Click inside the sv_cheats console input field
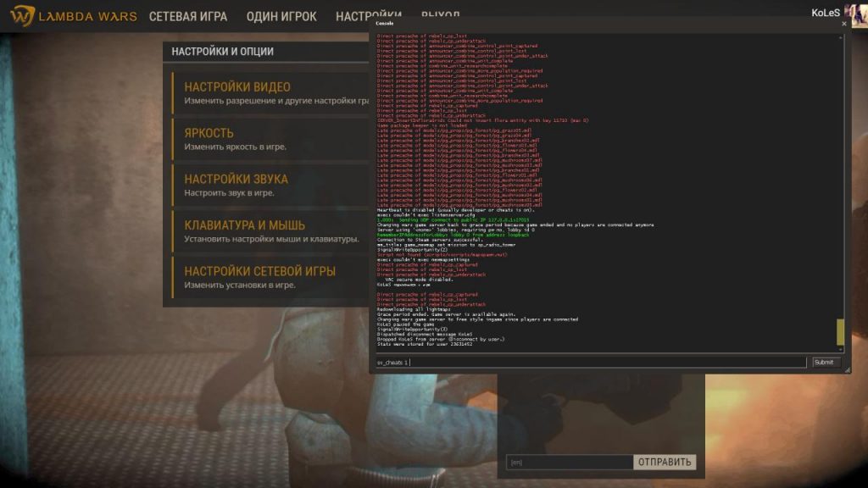The image size is (868, 488). 585,362
